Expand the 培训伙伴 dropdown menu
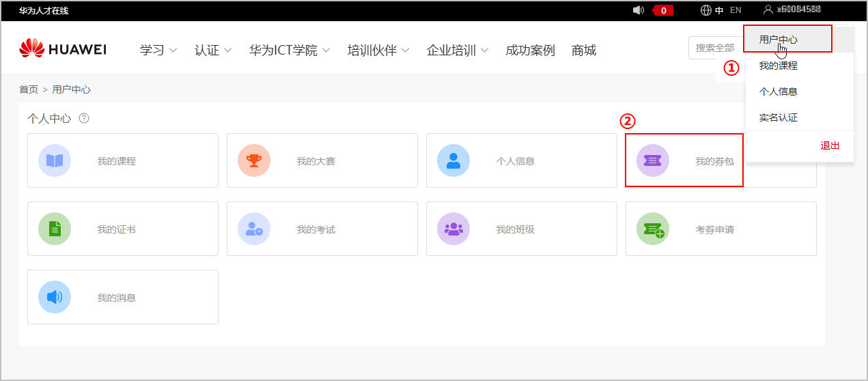Screen dimensions: 868x381 378,50
